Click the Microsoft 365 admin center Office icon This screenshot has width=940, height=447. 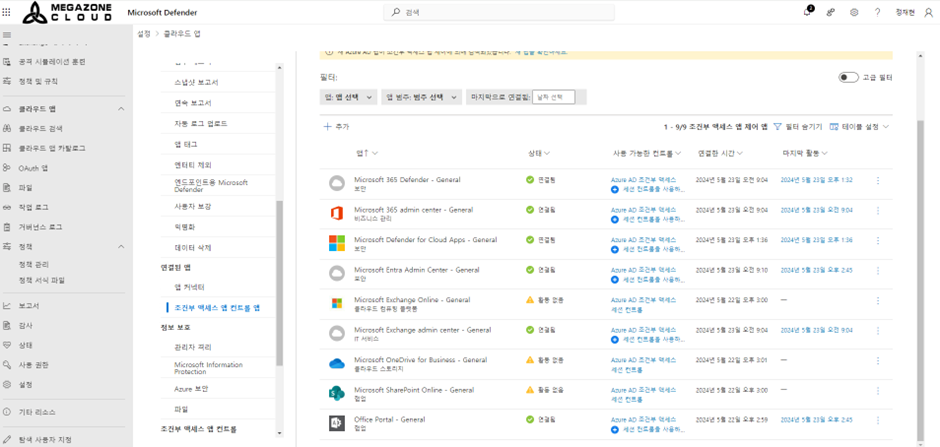(x=336, y=213)
